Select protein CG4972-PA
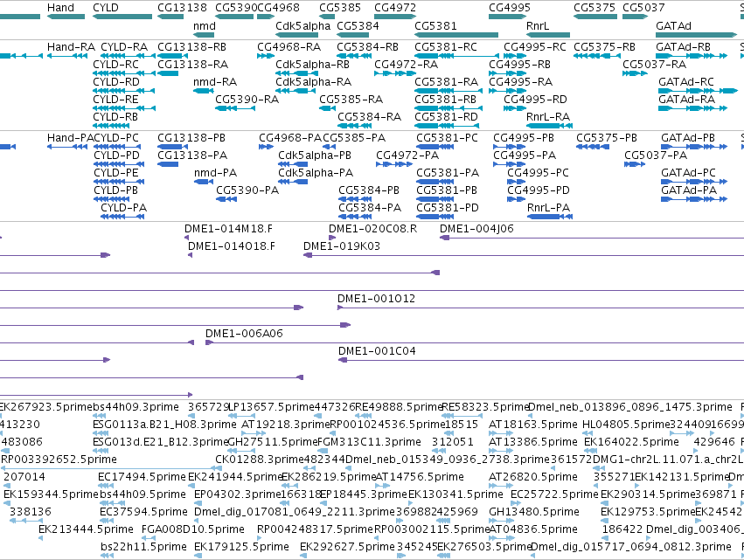 [407, 156]
